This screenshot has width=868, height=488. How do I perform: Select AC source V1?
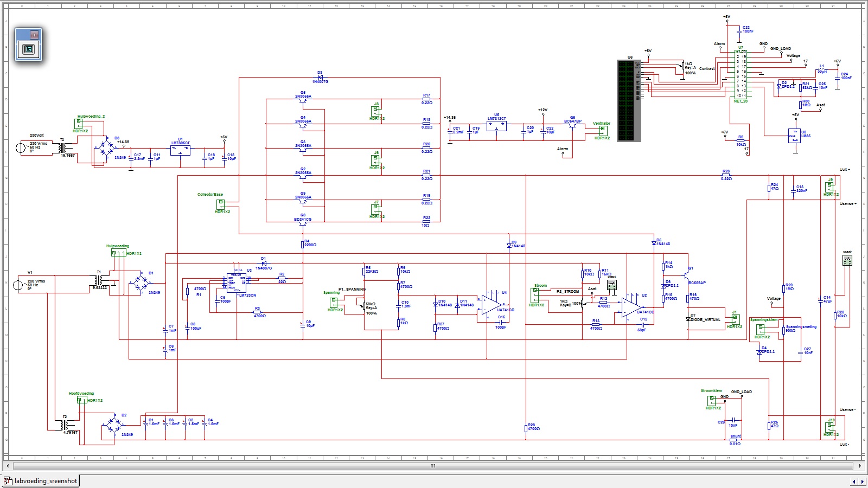click(x=18, y=284)
